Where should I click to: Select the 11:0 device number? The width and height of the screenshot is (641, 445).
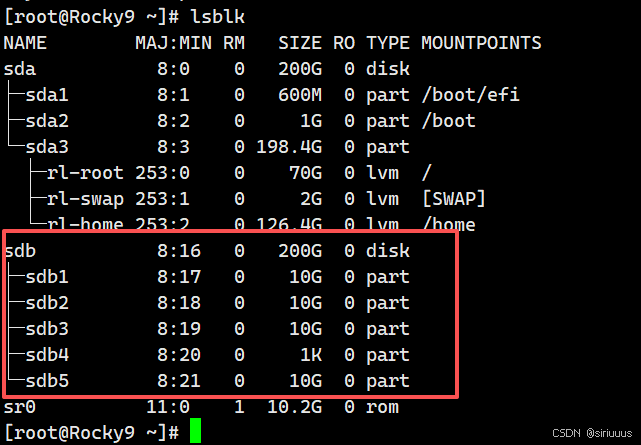(x=168, y=407)
